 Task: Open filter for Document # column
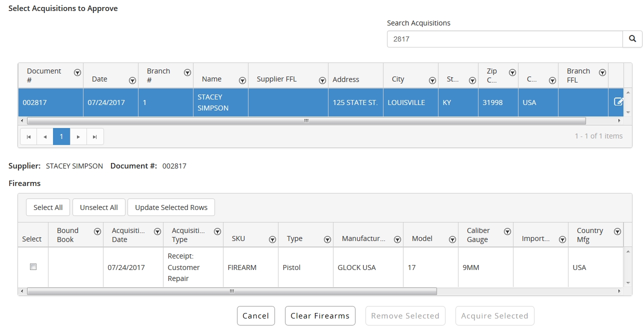(77, 72)
